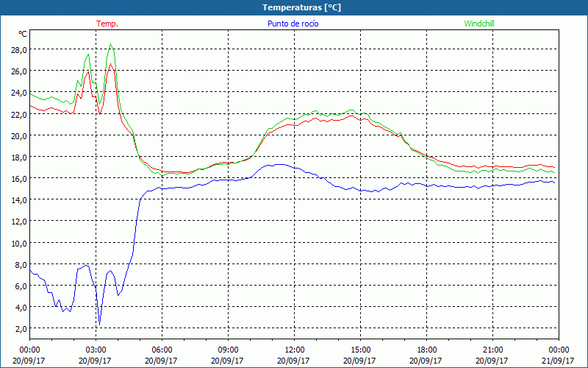The width and height of the screenshot is (588, 368).
Task: Click the 14,0 y-axis value
Action: coord(19,200)
